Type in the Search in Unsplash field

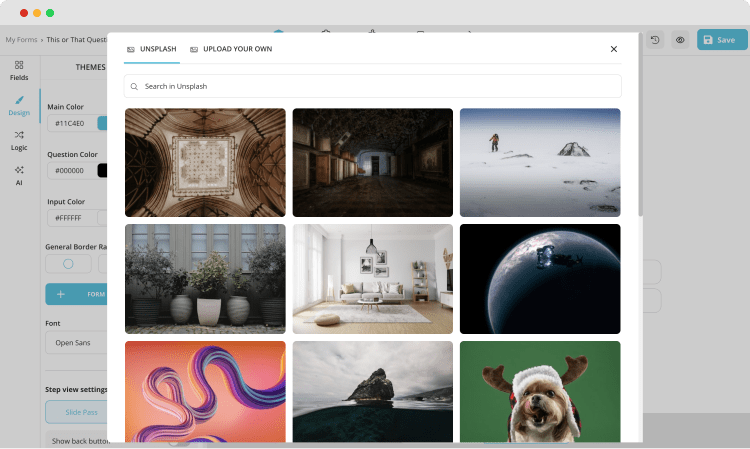pyautogui.click(x=380, y=87)
